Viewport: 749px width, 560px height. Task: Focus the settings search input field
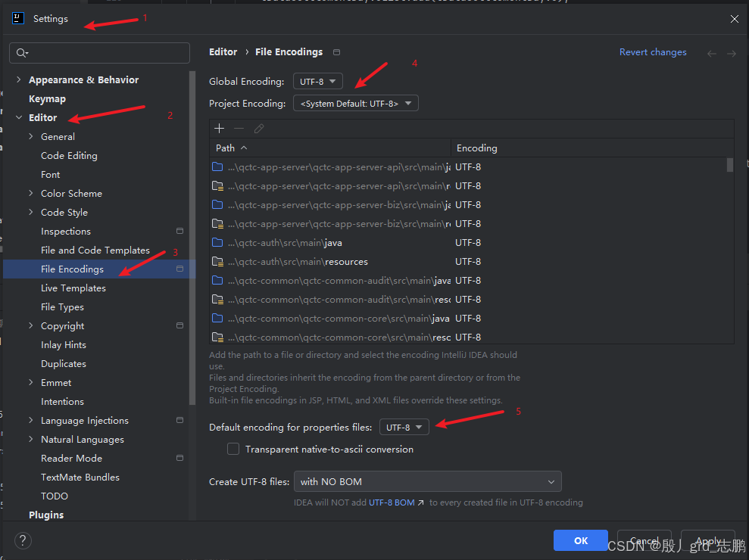click(99, 53)
